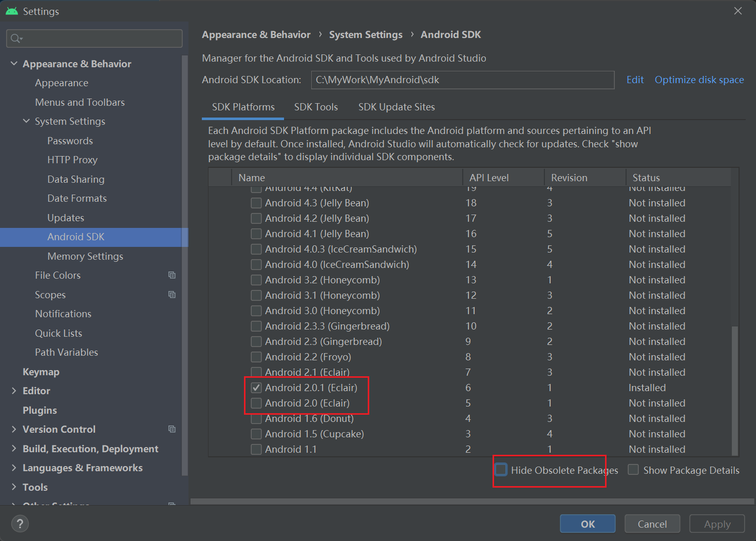Check the Android 1.1 checkbox

[x=256, y=450]
